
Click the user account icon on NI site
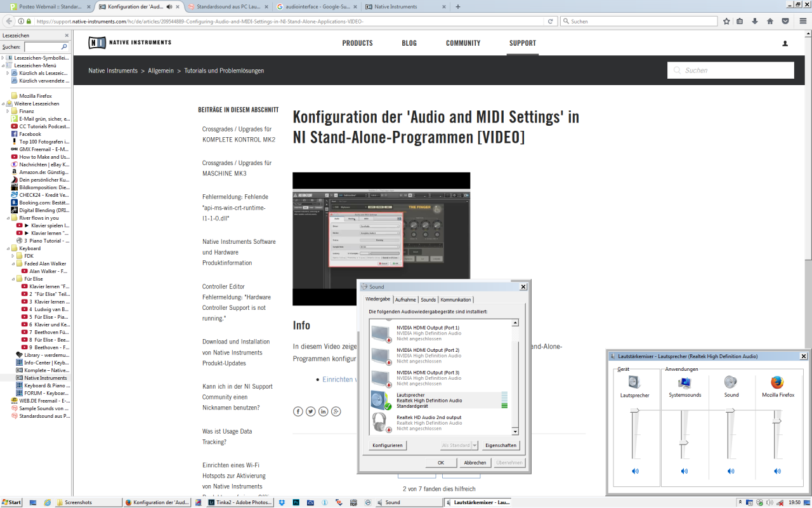(x=785, y=43)
